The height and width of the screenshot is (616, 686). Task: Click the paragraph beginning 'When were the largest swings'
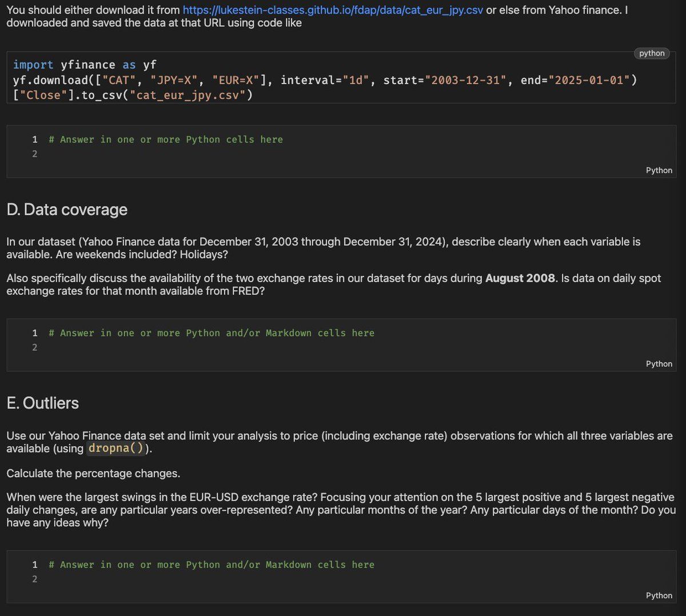click(341, 510)
